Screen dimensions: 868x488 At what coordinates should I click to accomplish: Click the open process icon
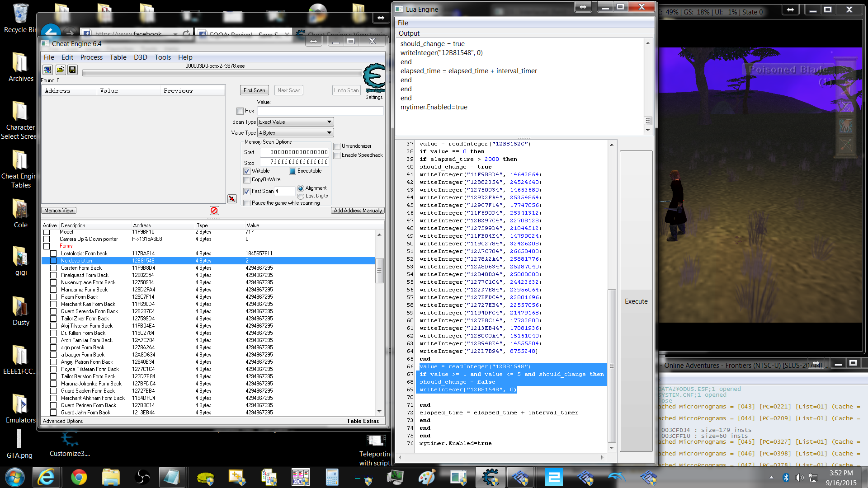click(47, 70)
